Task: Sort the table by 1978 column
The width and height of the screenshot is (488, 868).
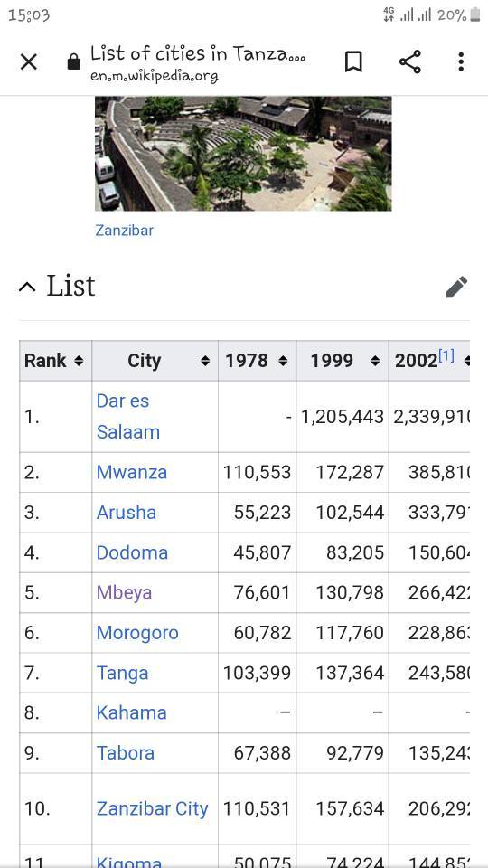Action: (257, 361)
